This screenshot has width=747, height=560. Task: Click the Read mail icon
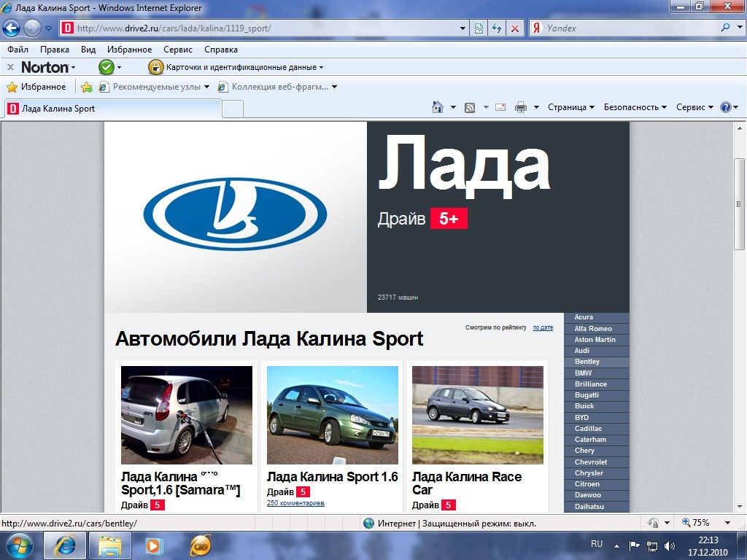click(x=500, y=107)
